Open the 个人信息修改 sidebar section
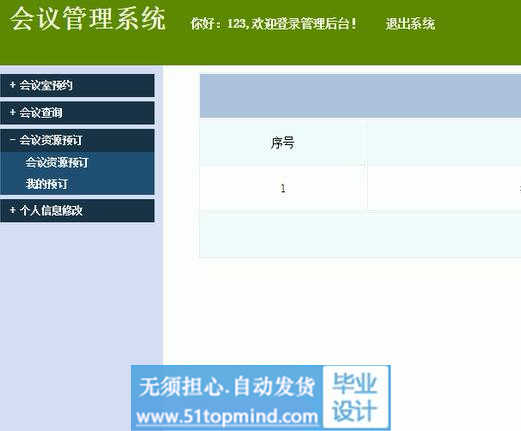 [x=77, y=211]
